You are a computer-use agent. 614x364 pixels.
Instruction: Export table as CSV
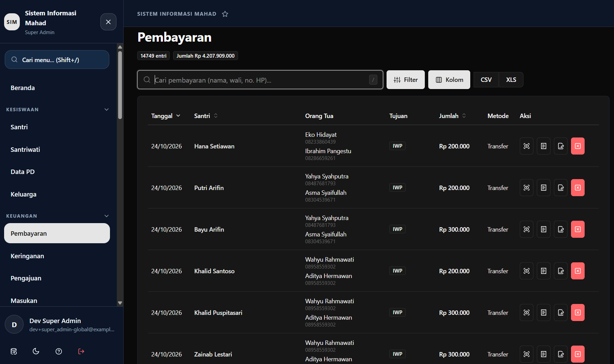(486, 80)
